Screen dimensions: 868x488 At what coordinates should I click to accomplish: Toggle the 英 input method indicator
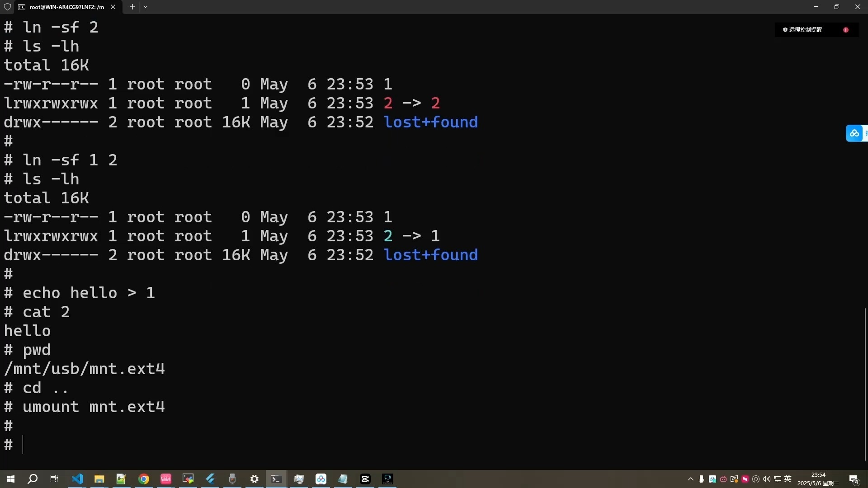tap(788, 479)
